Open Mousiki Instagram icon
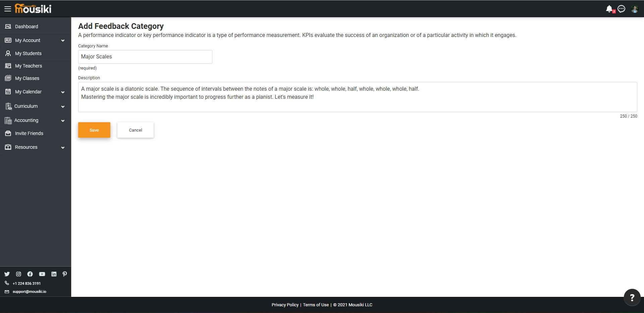This screenshot has width=644, height=313. [x=18, y=274]
